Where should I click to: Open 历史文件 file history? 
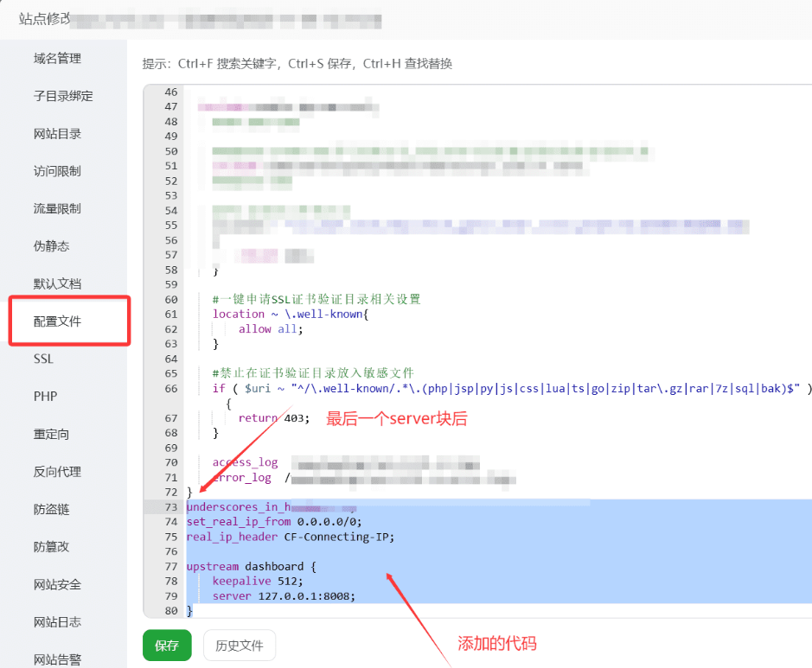(240, 645)
